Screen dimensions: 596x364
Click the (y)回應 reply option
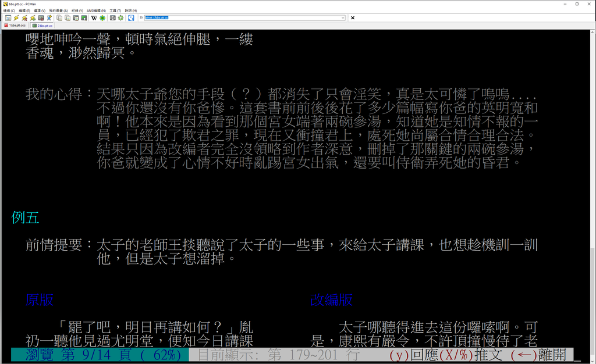pyautogui.click(x=414, y=355)
